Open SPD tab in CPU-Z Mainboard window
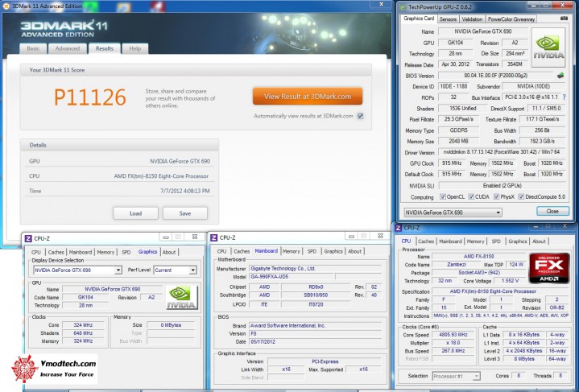Screen dimensions: 579x392 (312, 251)
